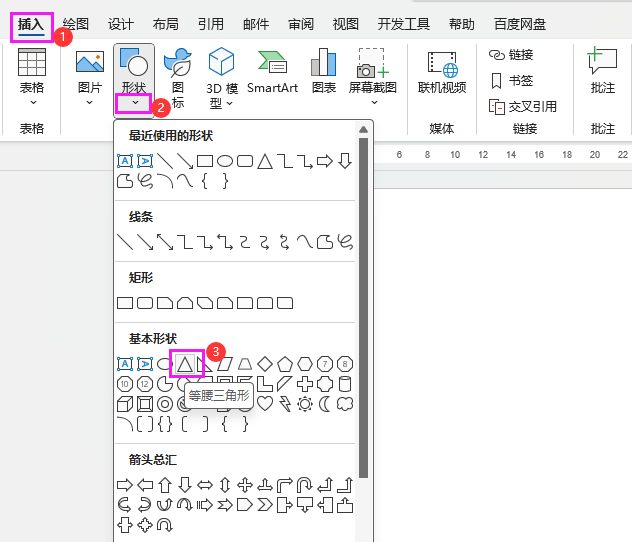Click the shapes panel scroll-up arrow
Screen dimensions: 632x542
click(x=363, y=129)
